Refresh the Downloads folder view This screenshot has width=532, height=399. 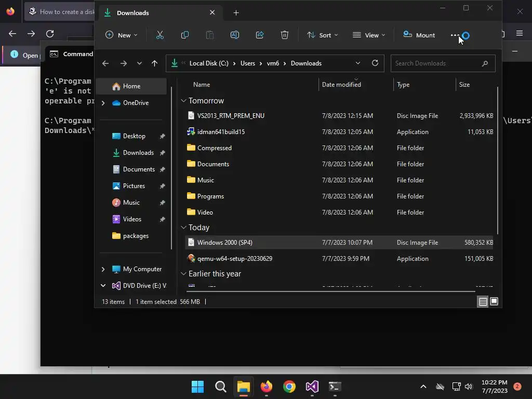[375, 63]
